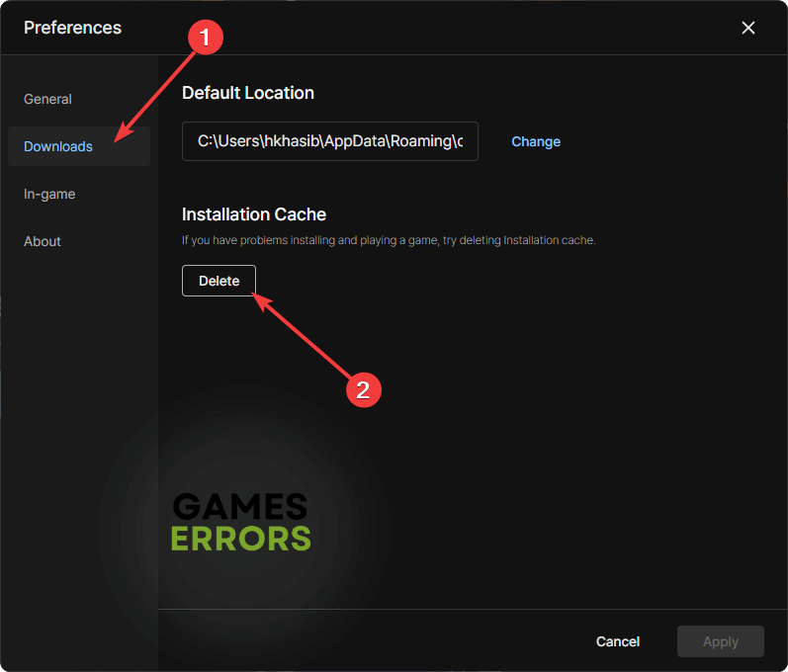Click the Default Location path field

click(329, 141)
